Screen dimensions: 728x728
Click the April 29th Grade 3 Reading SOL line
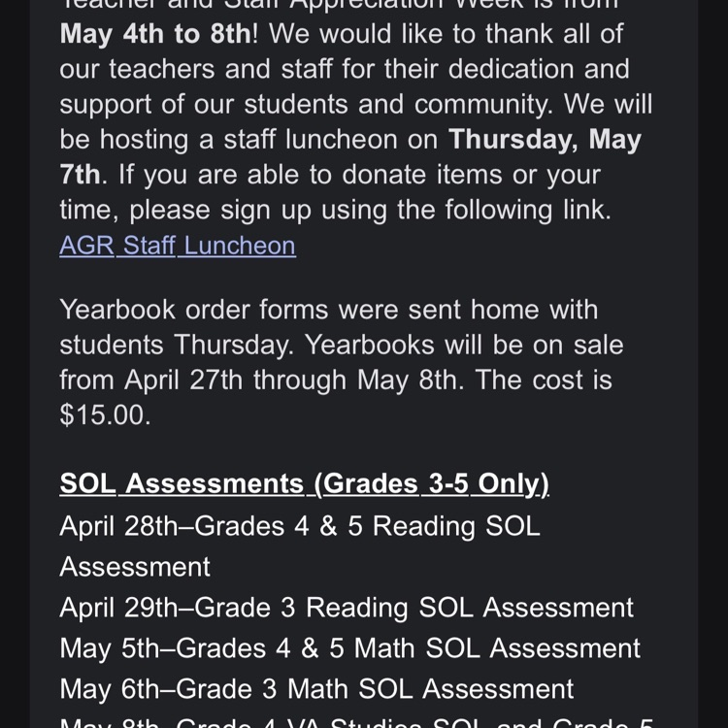point(347,609)
